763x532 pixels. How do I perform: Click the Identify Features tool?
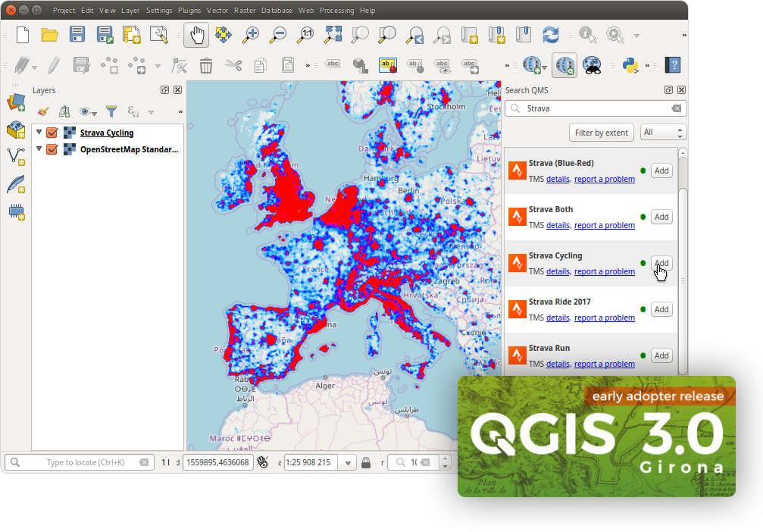coord(587,35)
